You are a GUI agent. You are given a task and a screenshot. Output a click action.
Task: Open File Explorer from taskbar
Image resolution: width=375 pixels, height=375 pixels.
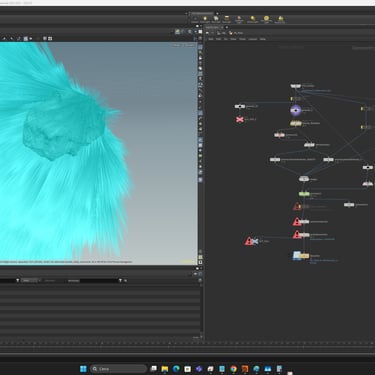point(165,369)
